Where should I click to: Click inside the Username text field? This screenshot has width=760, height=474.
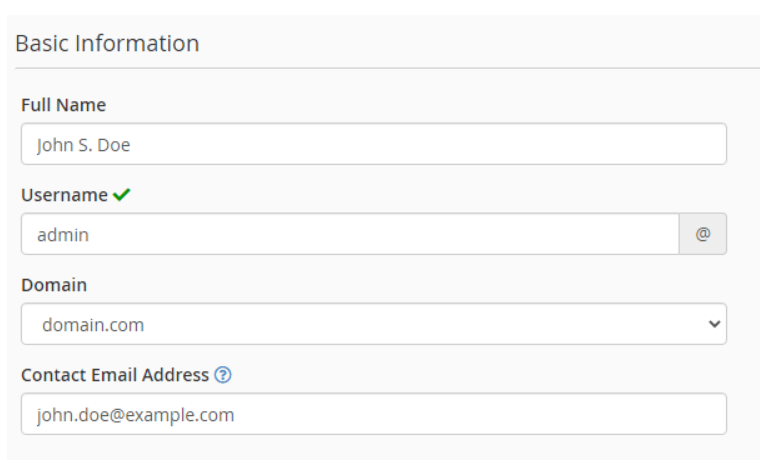(x=350, y=234)
